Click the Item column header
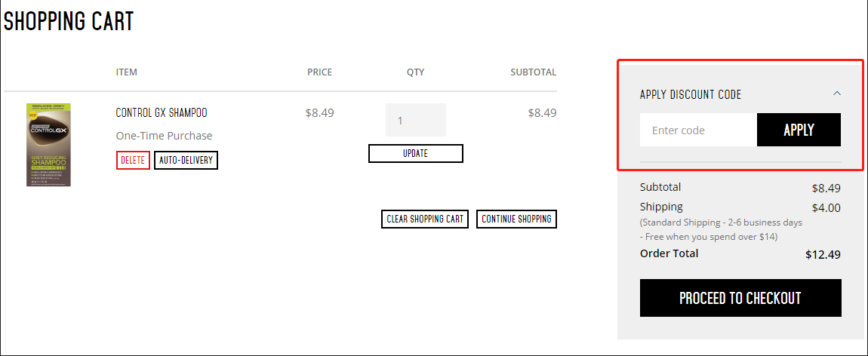The height and width of the screenshot is (356, 868). (x=126, y=72)
